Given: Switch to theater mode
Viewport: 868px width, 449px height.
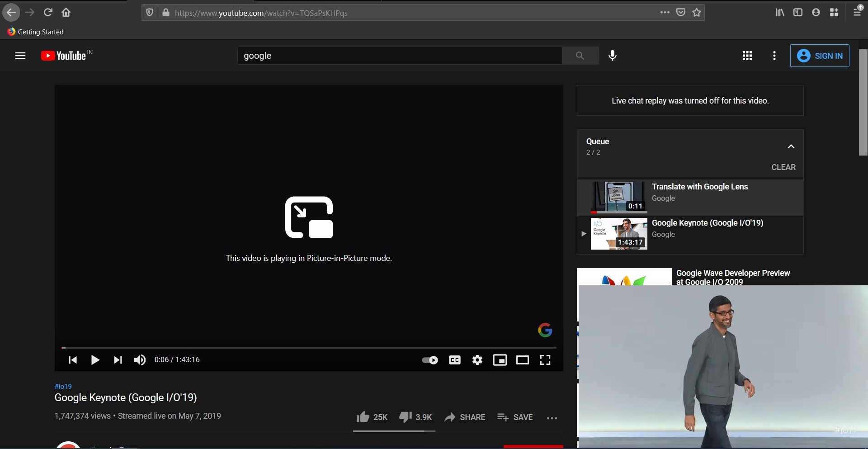Looking at the screenshot, I should [x=523, y=360].
